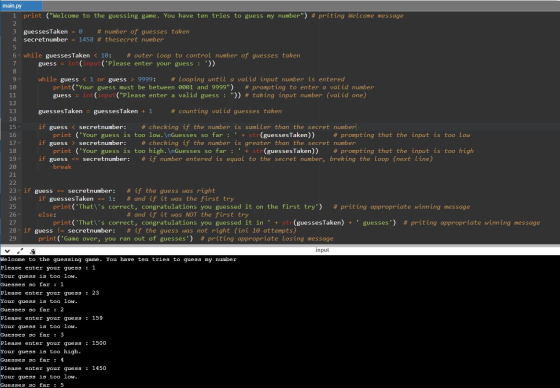This screenshot has width=560, height=388.
Task: Click the console line 'Please enter your guess : 1500'
Action: (53, 343)
